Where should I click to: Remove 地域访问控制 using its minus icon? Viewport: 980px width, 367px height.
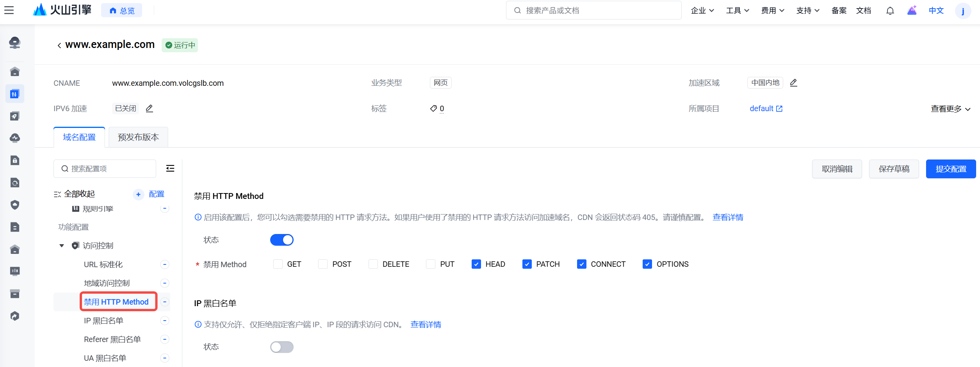pos(165,283)
